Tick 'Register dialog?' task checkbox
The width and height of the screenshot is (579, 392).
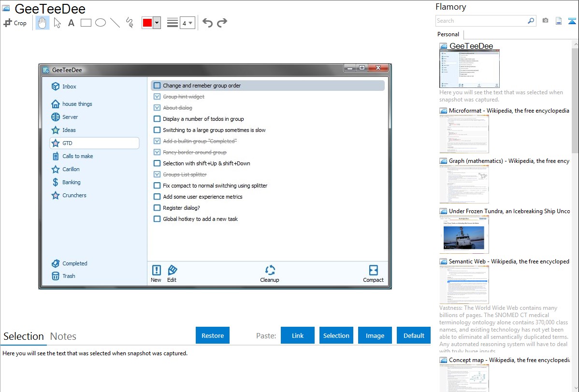[x=157, y=208]
